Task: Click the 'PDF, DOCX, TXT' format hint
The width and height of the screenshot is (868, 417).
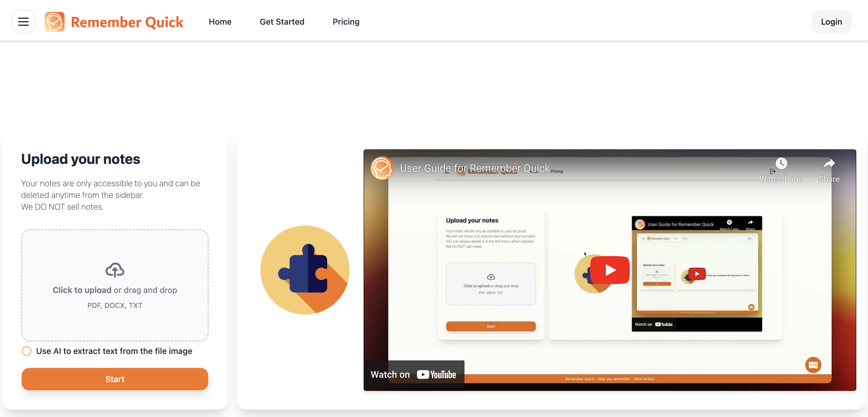Action: tap(115, 306)
